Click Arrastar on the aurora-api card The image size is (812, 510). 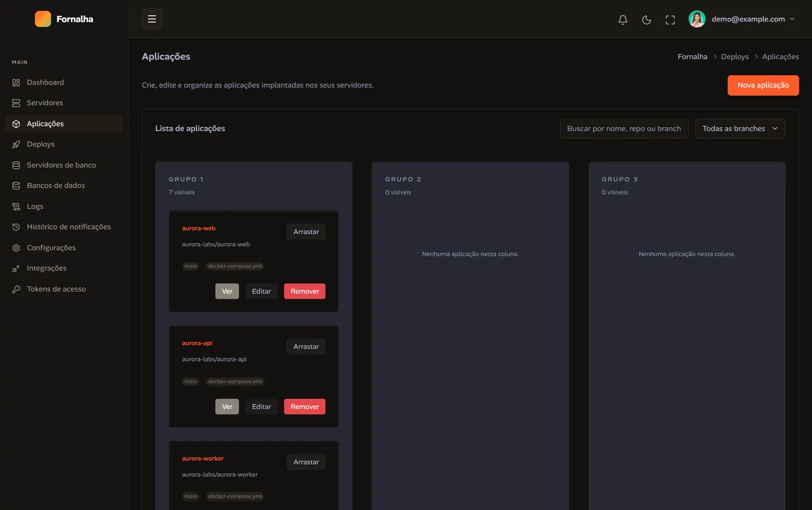[306, 347]
